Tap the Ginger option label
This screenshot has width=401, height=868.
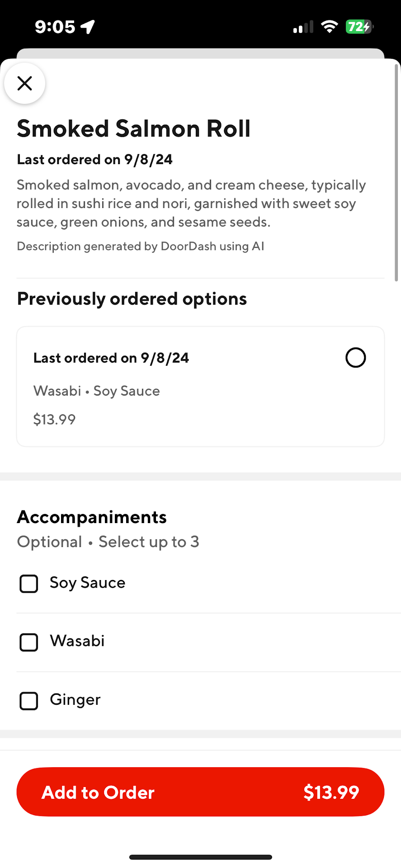point(75,700)
